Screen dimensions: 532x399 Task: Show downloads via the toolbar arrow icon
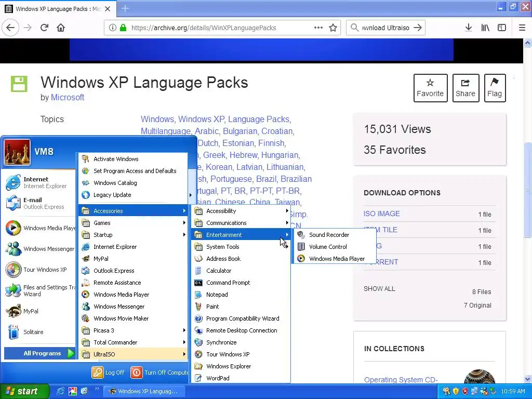(469, 28)
